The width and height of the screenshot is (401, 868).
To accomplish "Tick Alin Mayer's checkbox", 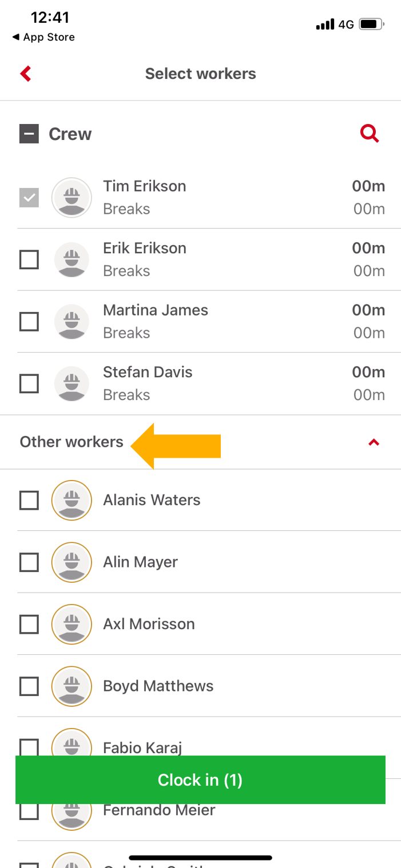I will coord(29,562).
